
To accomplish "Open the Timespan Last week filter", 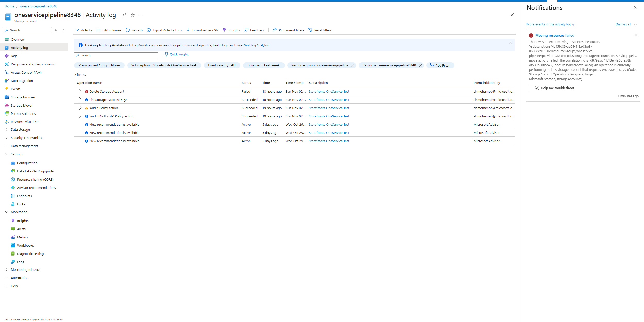I will 263,65.
